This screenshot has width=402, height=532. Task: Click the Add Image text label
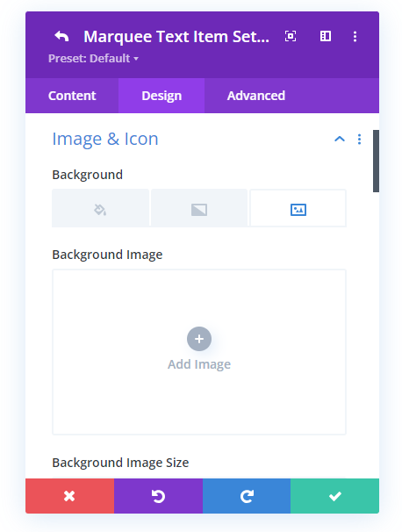199,364
